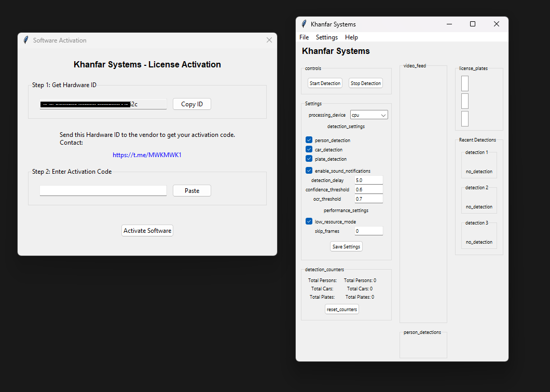The height and width of the screenshot is (392, 550).
Task: Open the Settings menu
Action: 327,37
